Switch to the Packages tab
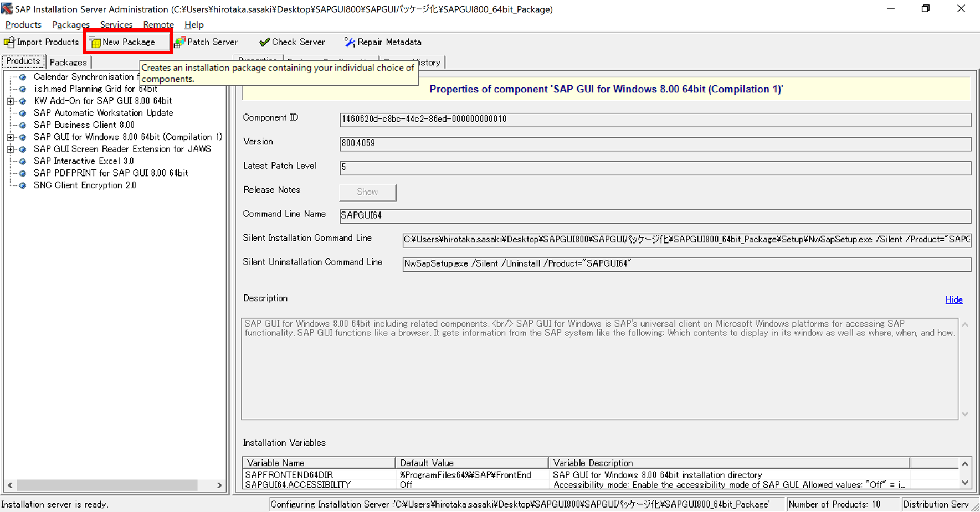This screenshot has width=980, height=512. [68, 63]
